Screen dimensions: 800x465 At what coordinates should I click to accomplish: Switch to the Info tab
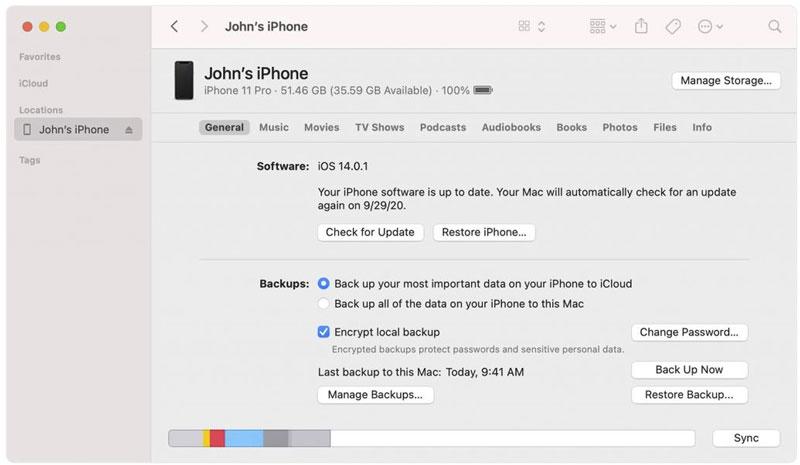[x=702, y=128]
